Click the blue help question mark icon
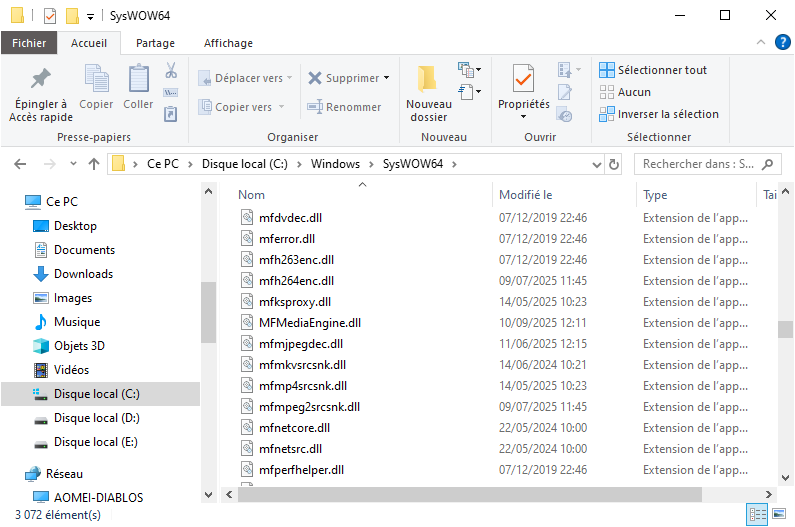The width and height of the screenshot is (795, 527). point(782,42)
